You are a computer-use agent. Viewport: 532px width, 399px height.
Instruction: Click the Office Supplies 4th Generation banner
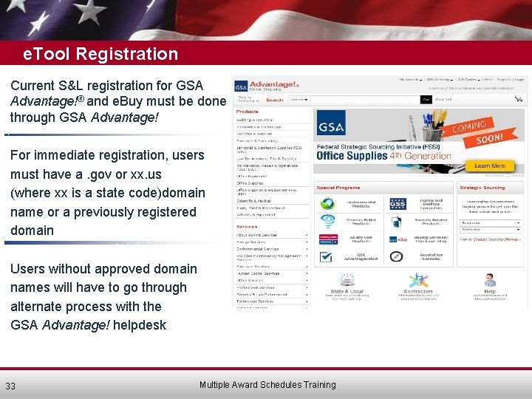[419, 141]
